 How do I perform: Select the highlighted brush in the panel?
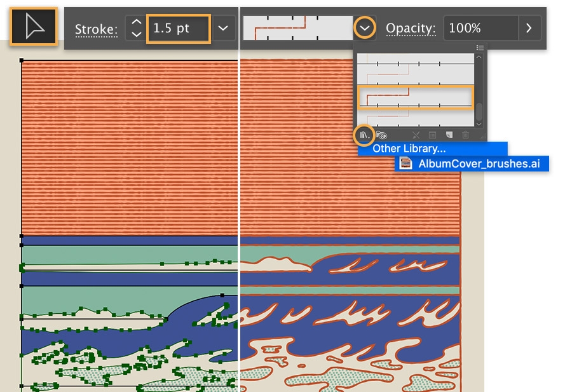416,97
